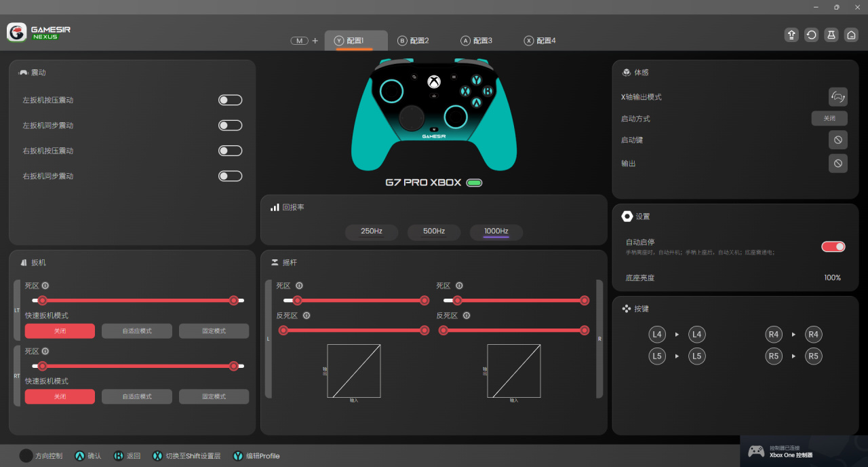
Task: Disable the 自动启停 switch
Action: [x=833, y=246]
